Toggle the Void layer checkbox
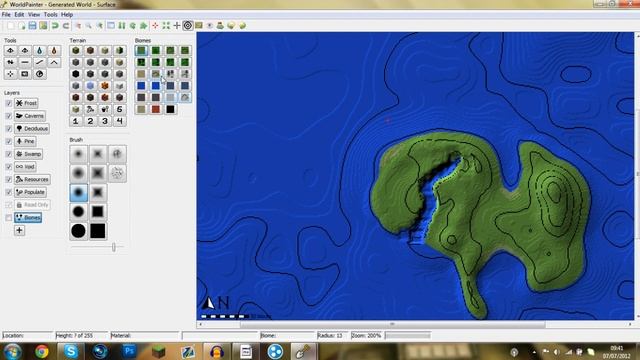 click(9, 167)
